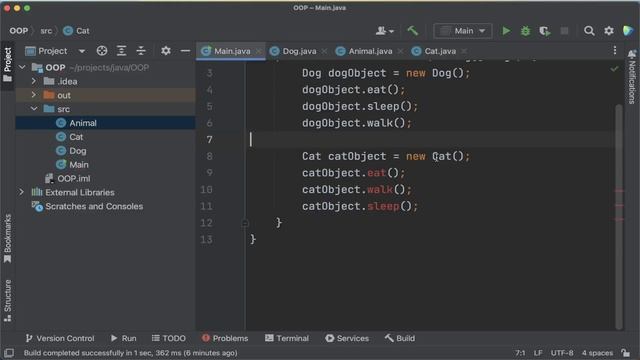
Task: Close the Cat.java tab
Action: click(464, 51)
